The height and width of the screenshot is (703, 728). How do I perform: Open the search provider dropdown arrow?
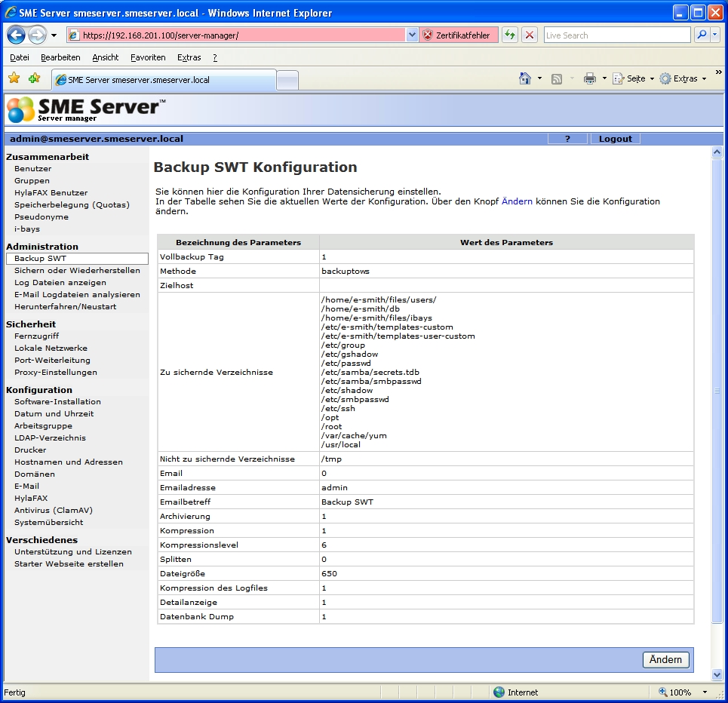[x=715, y=35]
